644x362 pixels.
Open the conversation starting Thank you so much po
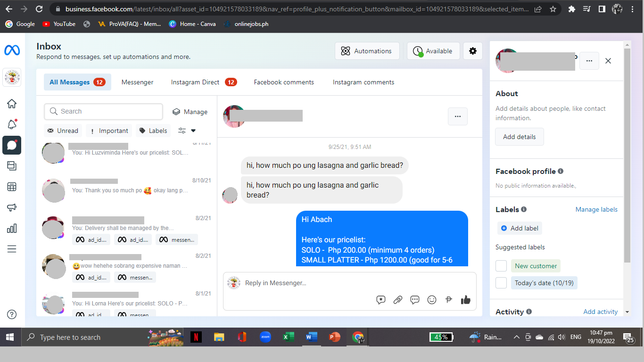[x=126, y=190]
